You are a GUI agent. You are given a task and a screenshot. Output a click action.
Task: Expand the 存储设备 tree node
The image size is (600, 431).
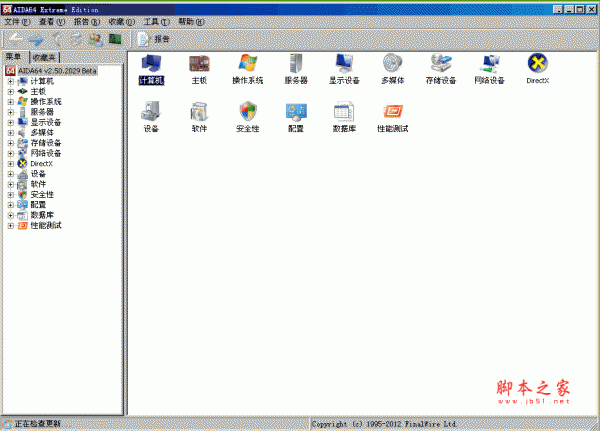tap(11, 144)
